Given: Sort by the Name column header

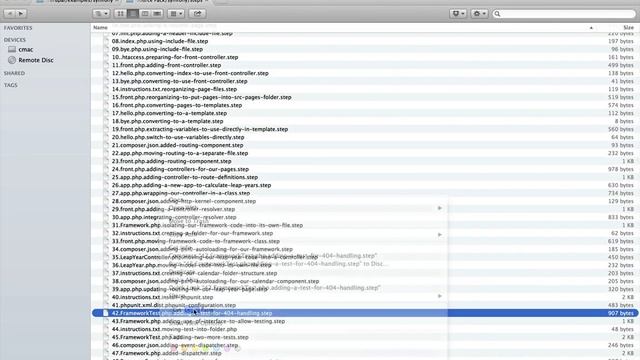Looking at the screenshot, I should point(100,27).
